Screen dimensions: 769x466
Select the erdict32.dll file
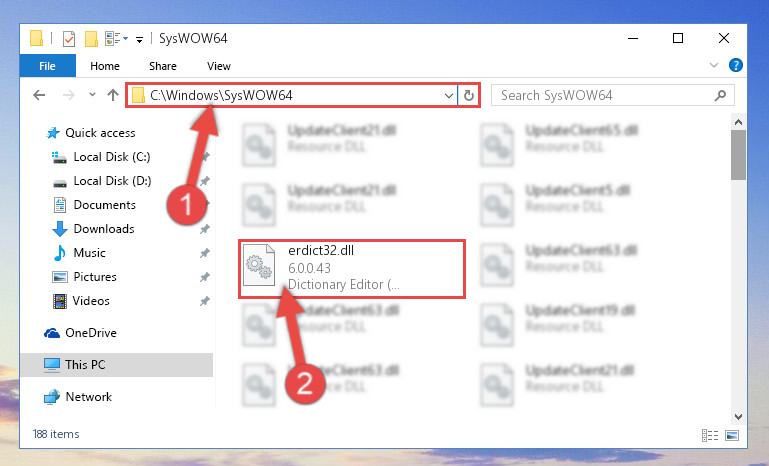pos(352,268)
